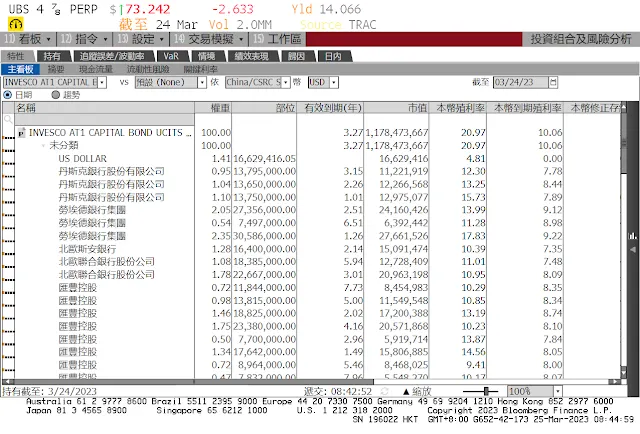640x434 pixels.
Task: Click the zoom slider handle
Action: click(x=485, y=391)
